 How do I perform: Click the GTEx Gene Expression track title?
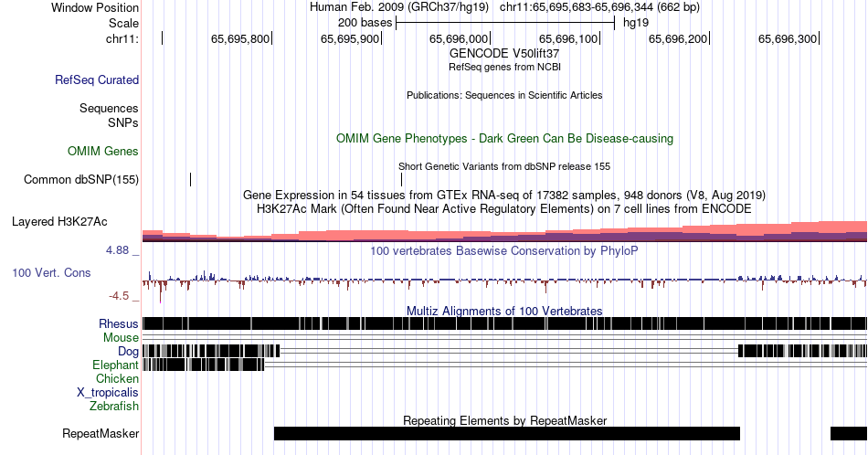click(x=504, y=195)
